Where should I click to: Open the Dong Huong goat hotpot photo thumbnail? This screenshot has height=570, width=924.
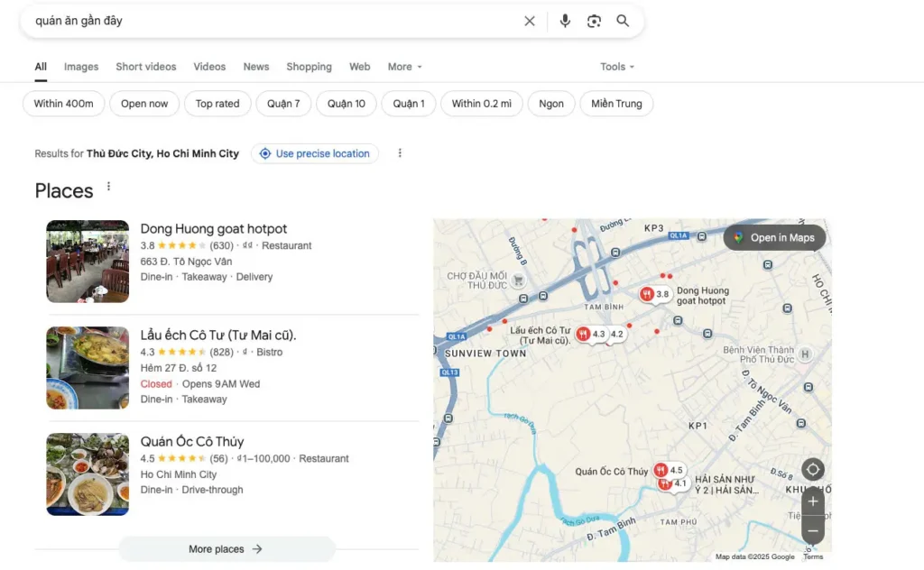coord(88,262)
